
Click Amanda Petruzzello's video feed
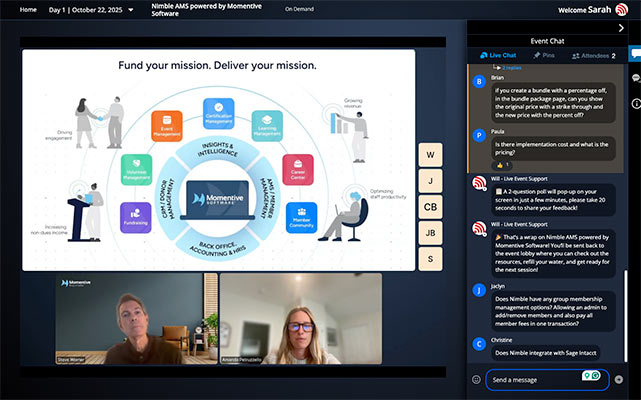click(301, 319)
